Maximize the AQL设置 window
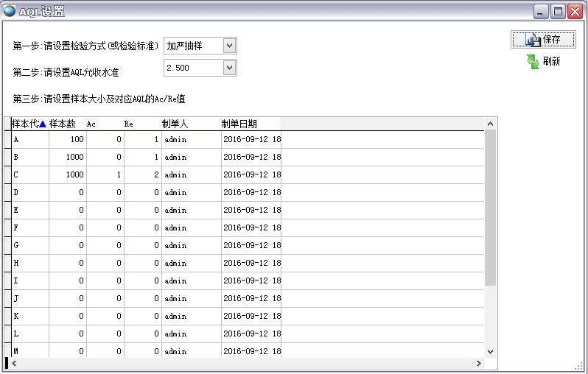 (558, 11)
